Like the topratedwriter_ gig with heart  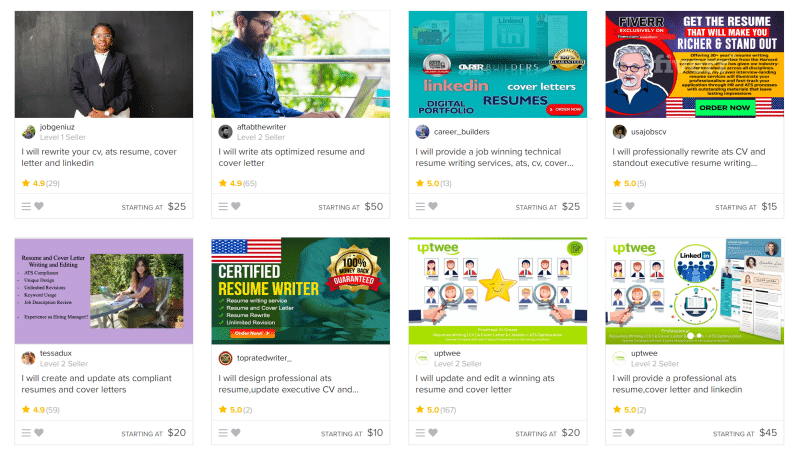236,433
